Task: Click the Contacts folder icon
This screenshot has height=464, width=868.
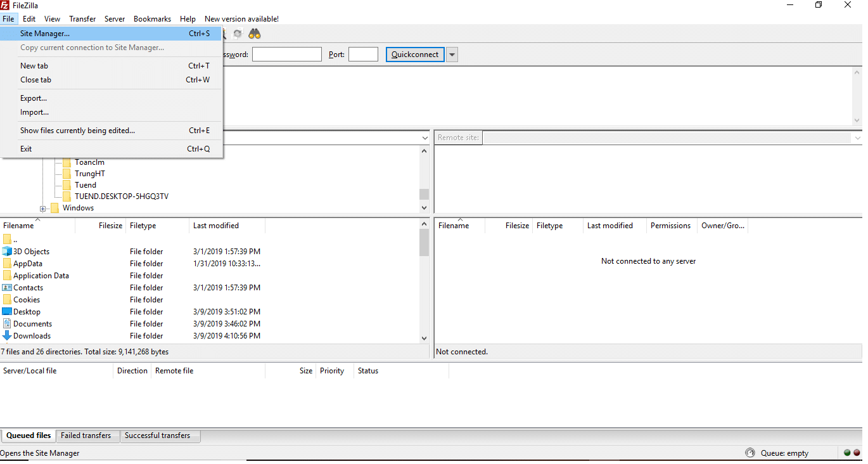Action: (x=7, y=288)
